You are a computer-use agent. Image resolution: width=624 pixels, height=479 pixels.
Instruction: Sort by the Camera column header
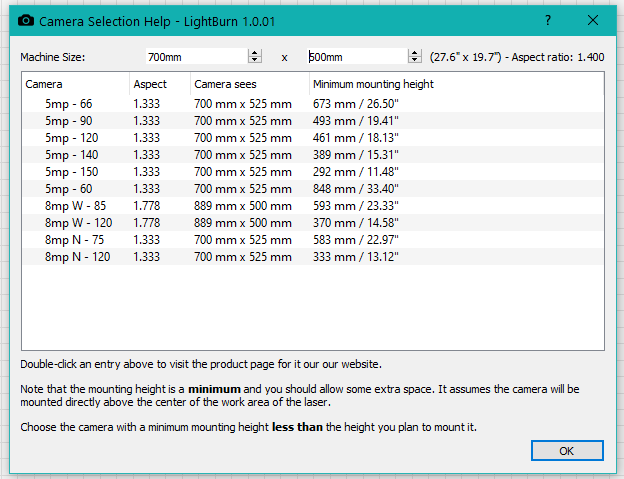click(76, 84)
